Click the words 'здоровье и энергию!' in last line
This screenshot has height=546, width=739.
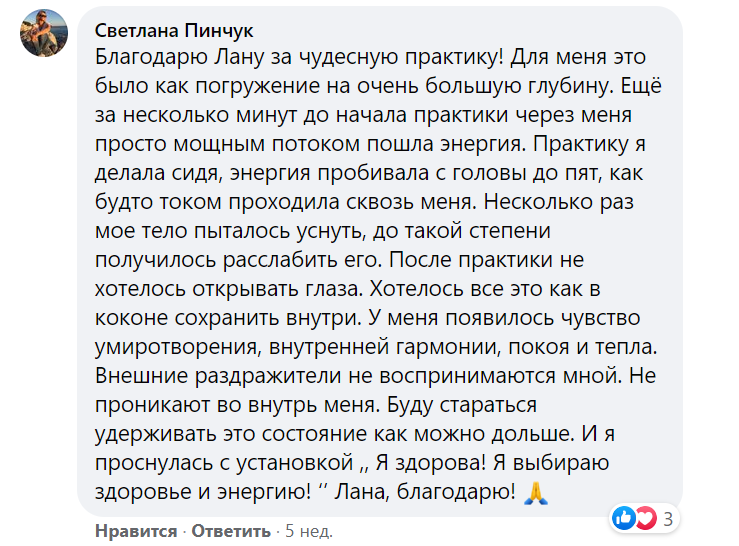point(203,492)
